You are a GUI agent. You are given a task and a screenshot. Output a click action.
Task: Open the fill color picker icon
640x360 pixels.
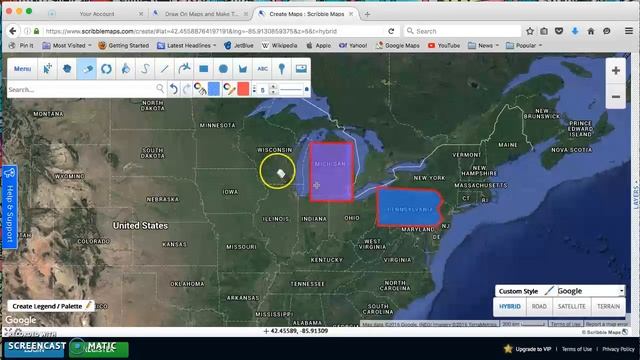coord(200,89)
